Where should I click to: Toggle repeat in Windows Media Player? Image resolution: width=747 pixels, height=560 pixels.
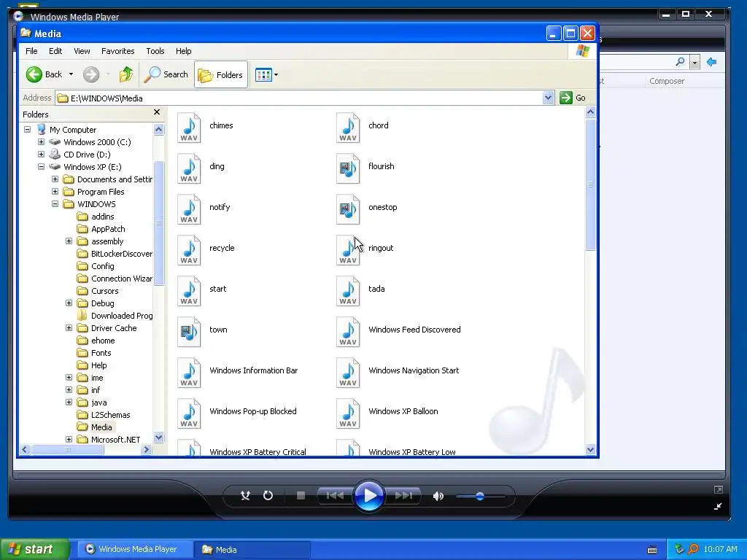pos(268,496)
